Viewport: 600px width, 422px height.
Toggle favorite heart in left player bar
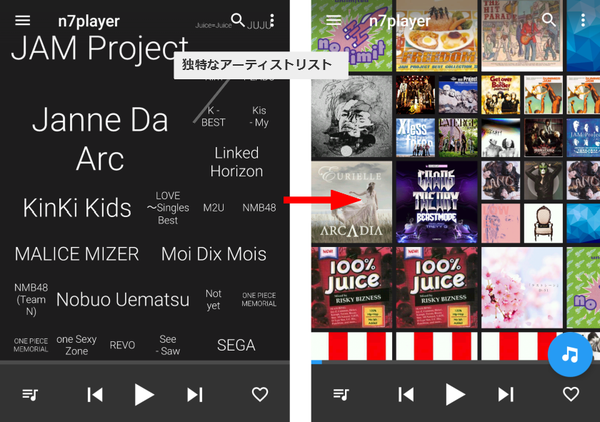[260, 394]
